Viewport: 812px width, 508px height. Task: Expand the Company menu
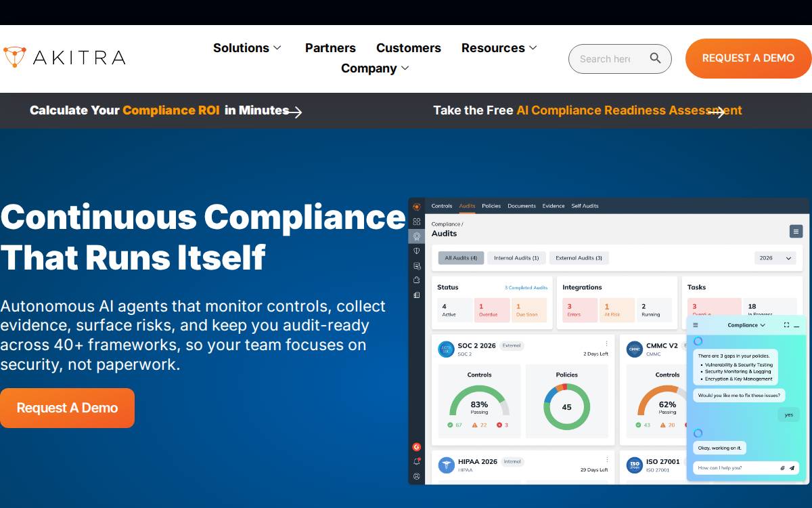[375, 68]
